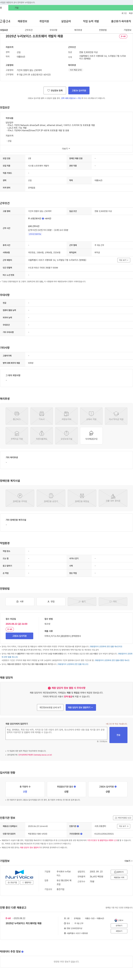This screenshot has height=980, width=133.
Task: Click info icon beside 취업알선기관 알선
Action: coord(75,786)
